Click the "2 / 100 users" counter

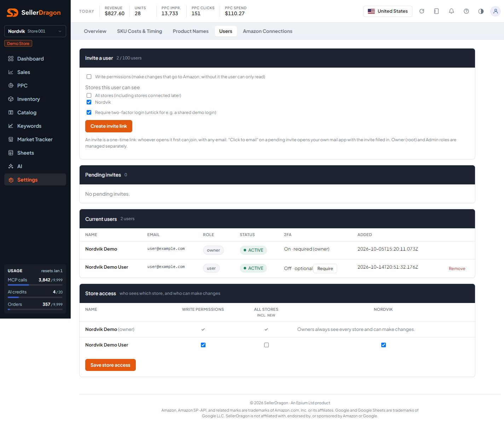[x=129, y=58]
